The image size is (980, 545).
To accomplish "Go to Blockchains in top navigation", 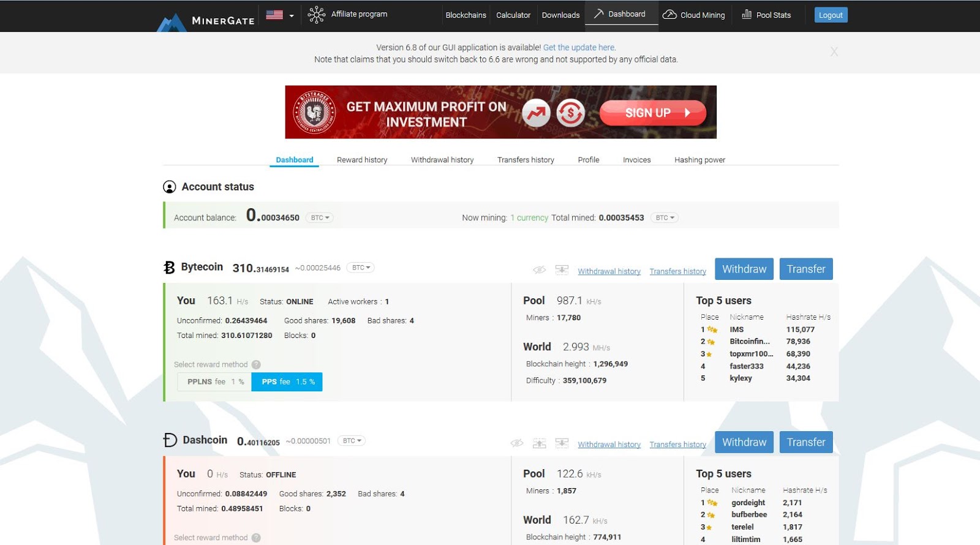I will pyautogui.click(x=466, y=15).
